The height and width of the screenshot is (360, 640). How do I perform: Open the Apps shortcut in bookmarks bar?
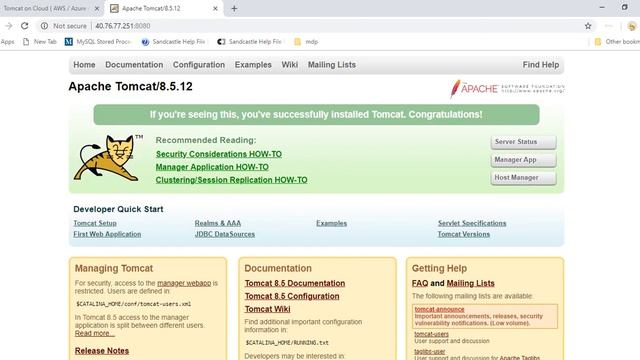[x=7, y=42]
